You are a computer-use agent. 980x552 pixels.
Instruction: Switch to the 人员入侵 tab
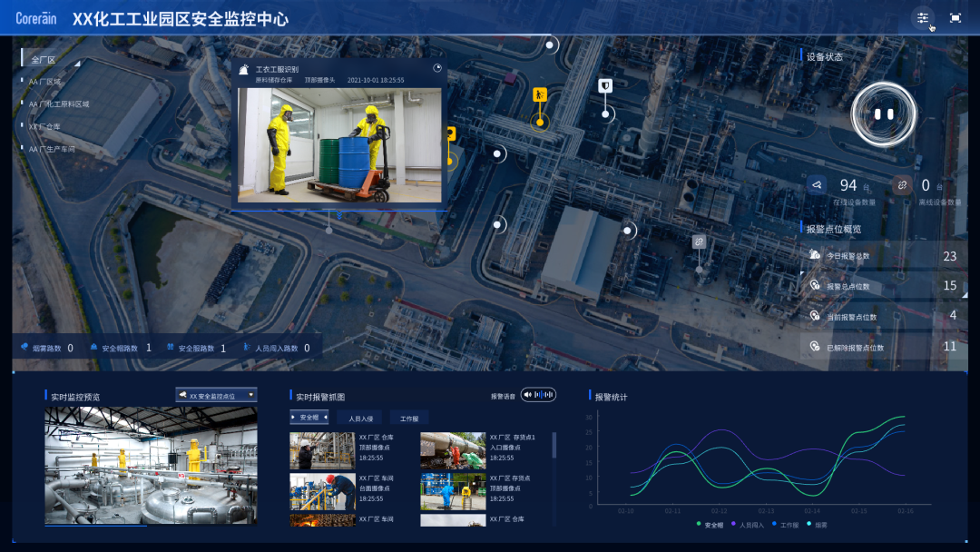[x=360, y=419]
